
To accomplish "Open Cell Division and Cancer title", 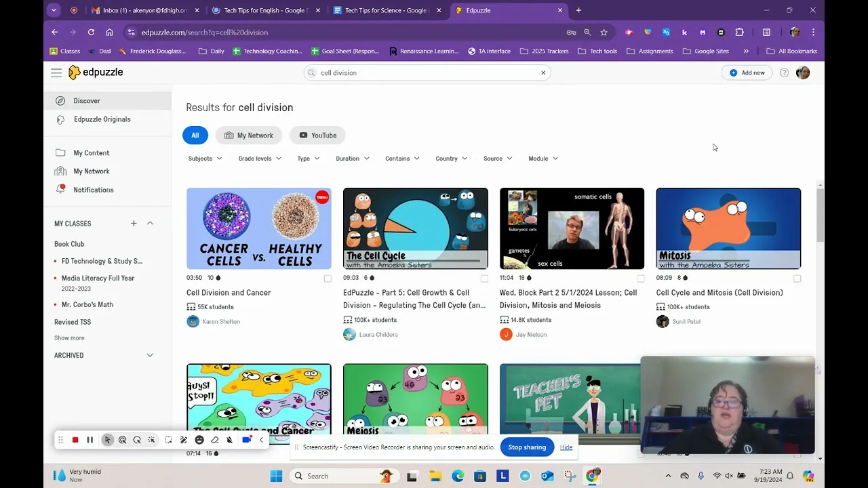I will pyautogui.click(x=229, y=293).
